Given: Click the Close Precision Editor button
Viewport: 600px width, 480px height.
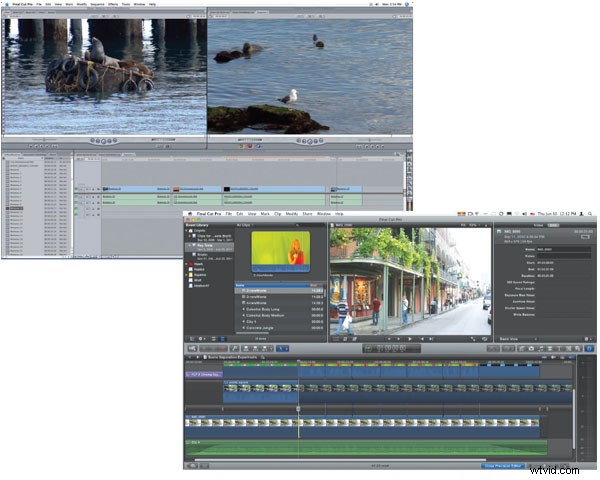Looking at the screenshot, I should point(503,466).
